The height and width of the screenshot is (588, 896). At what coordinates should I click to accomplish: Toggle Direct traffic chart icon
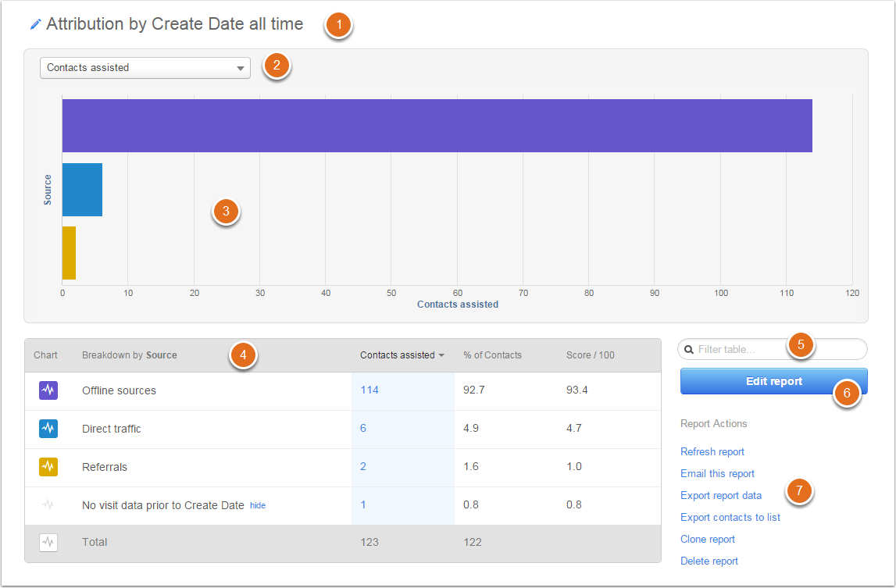click(48, 429)
